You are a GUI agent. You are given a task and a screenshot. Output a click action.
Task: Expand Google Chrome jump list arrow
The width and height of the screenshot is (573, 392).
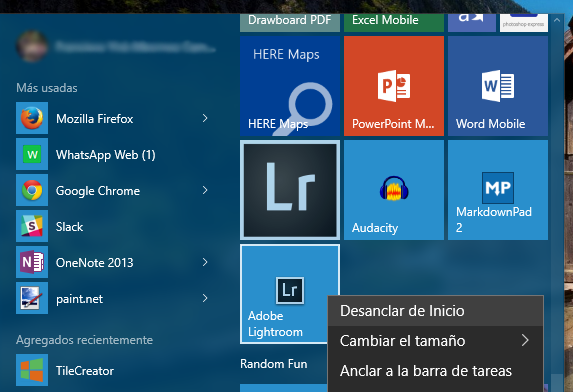click(x=205, y=190)
